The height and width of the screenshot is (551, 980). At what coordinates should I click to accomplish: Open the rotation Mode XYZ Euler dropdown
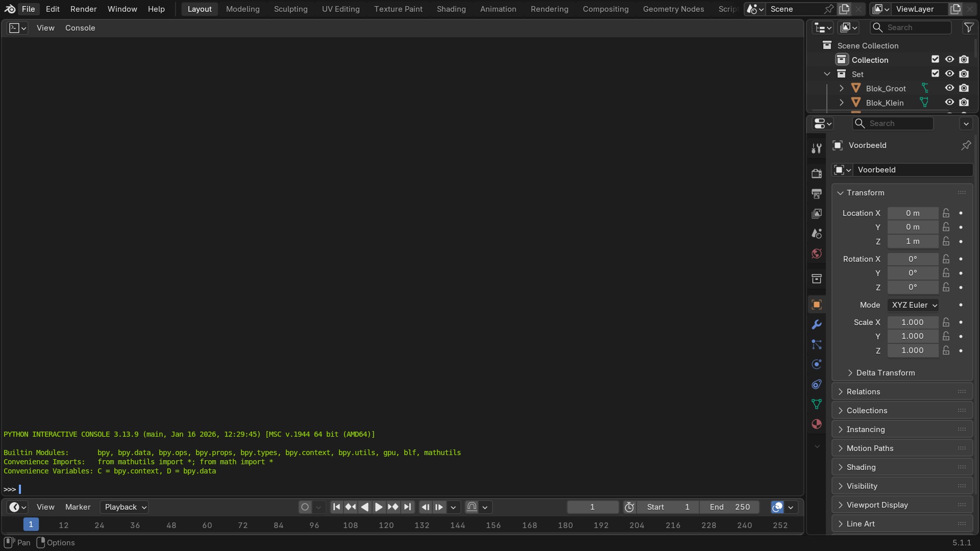click(913, 305)
